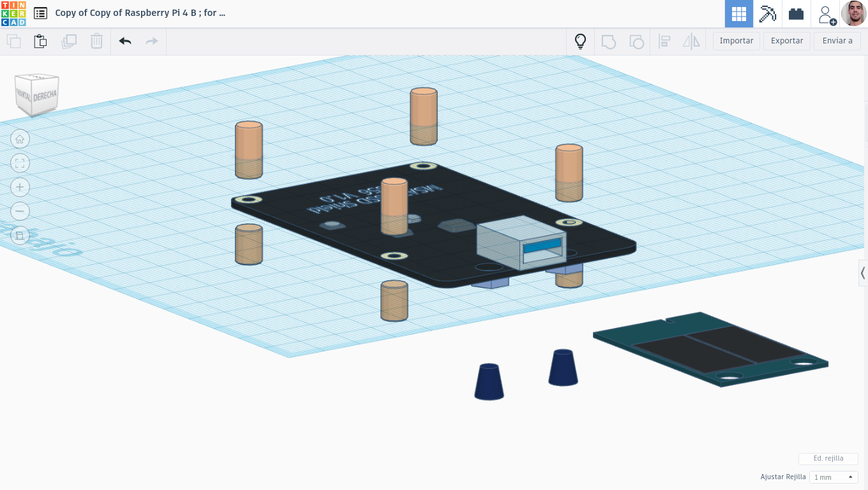Image resolution: width=868 pixels, height=490 pixels.
Task: Click the Importar button
Action: click(737, 41)
